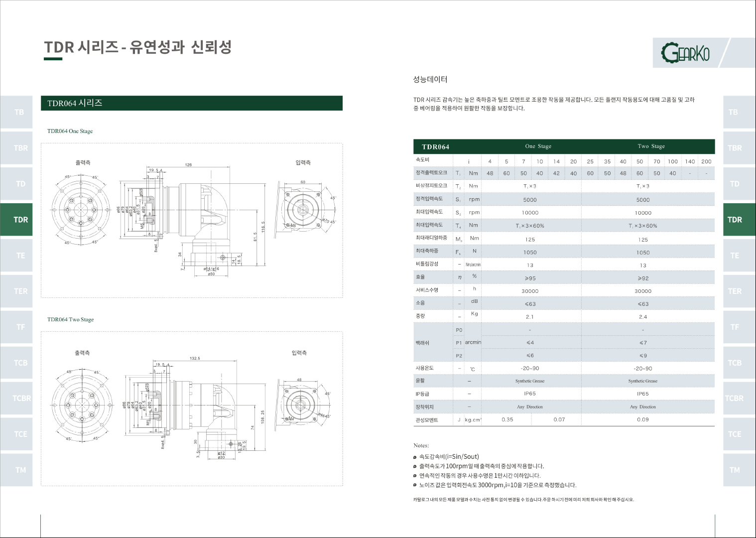The height and width of the screenshot is (538, 756).
Task: Select the TBR tab on the left edge
Action: pos(16,148)
